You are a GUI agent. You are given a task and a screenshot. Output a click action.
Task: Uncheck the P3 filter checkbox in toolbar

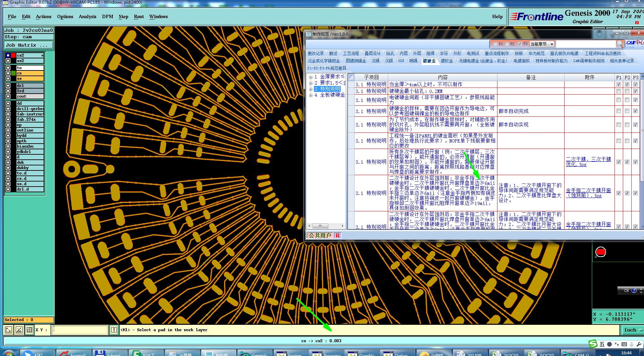point(520,44)
